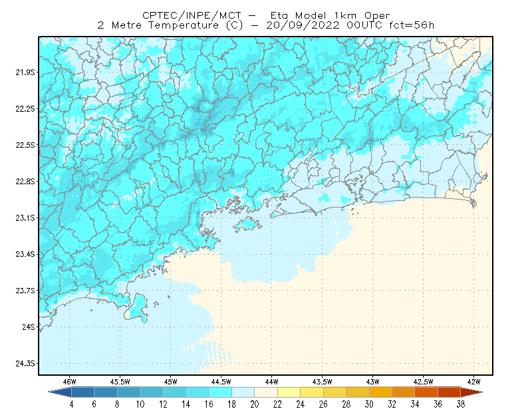Click the colorbar's right red arrow end
The image size is (532, 411).
472,392
